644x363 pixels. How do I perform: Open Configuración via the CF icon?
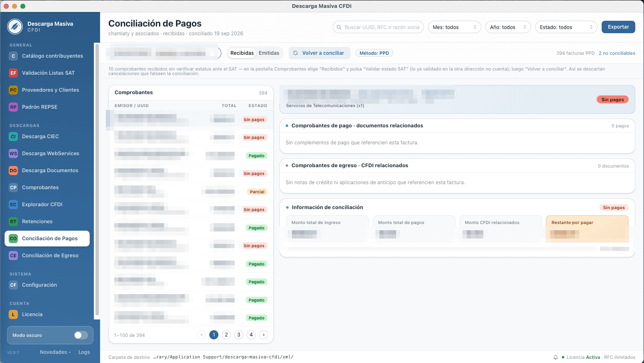point(13,285)
